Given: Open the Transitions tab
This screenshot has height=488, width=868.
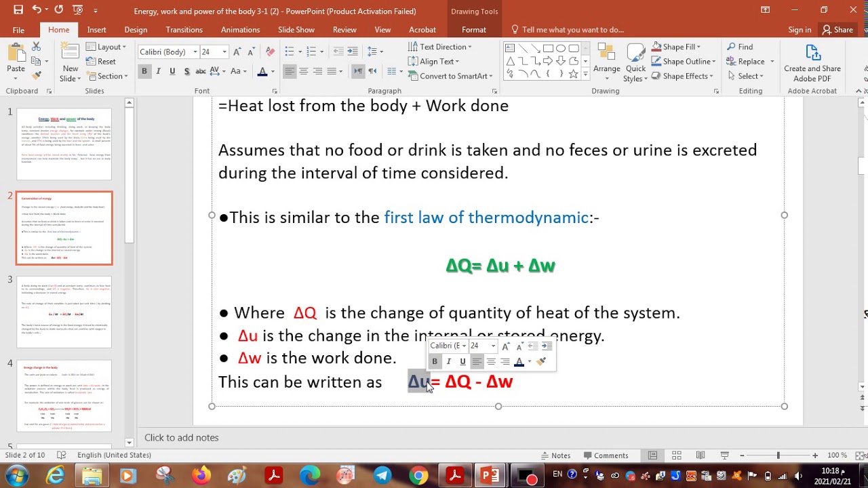Looking at the screenshot, I should [x=184, y=30].
